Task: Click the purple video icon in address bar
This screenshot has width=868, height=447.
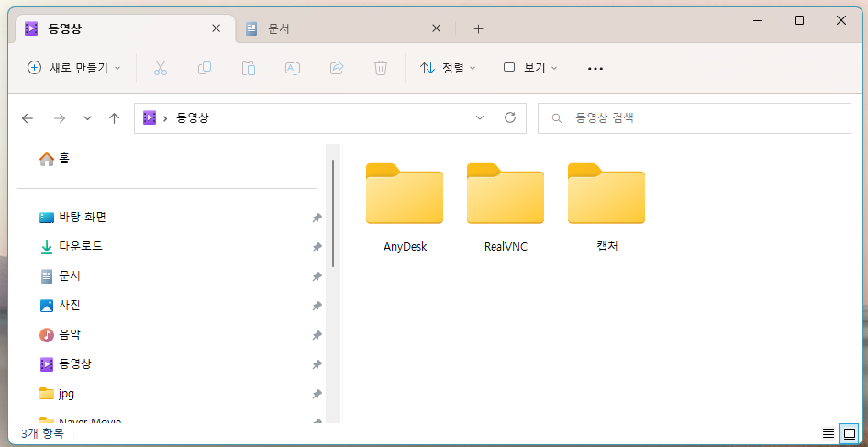Action: coord(149,117)
